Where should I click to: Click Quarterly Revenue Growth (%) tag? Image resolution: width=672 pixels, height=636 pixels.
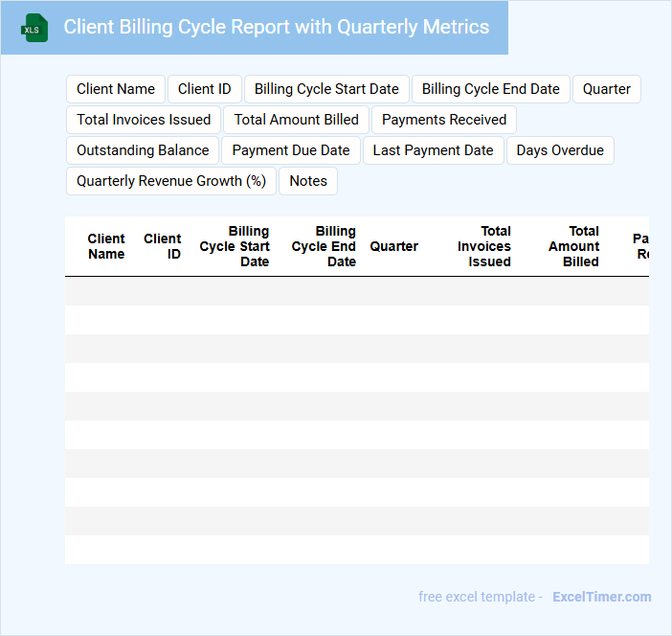tap(171, 181)
